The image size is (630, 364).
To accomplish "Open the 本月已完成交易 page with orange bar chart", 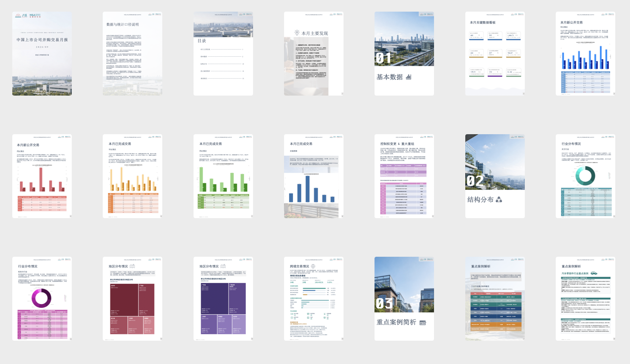I will pyautogui.click(x=133, y=176).
